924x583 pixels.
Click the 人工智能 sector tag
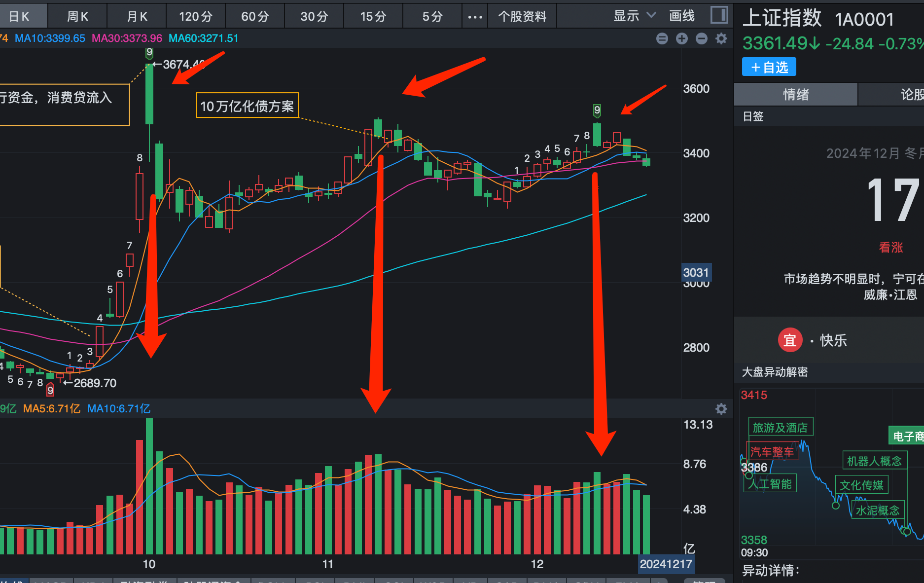[x=770, y=483]
